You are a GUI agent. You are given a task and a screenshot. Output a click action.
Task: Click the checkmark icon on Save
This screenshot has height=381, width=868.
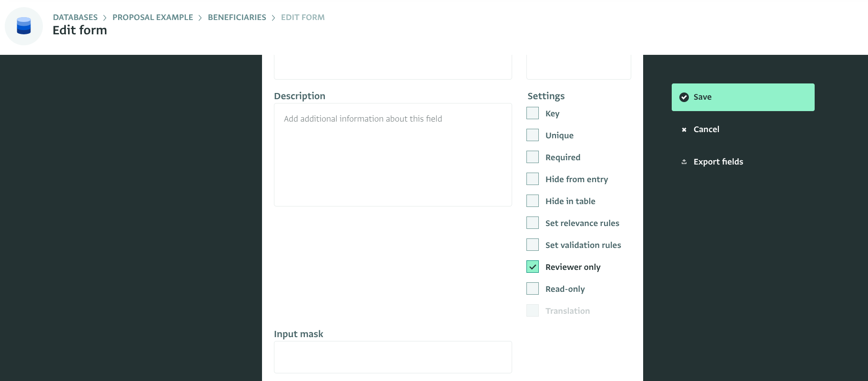pos(684,97)
